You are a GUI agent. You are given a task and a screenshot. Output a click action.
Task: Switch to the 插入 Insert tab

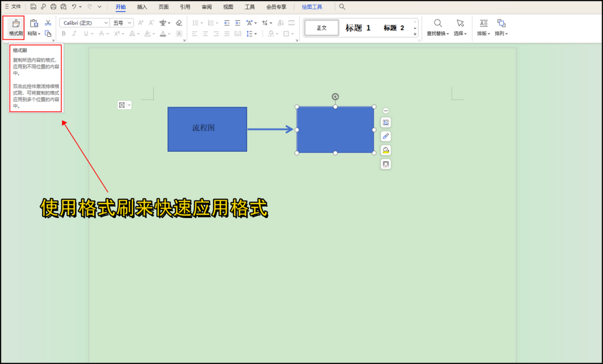142,7
